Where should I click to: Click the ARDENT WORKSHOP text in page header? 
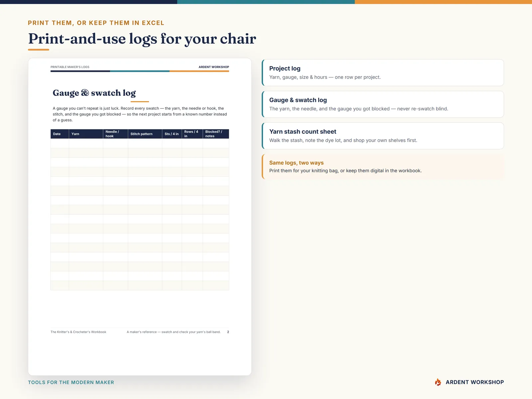pos(214,67)
